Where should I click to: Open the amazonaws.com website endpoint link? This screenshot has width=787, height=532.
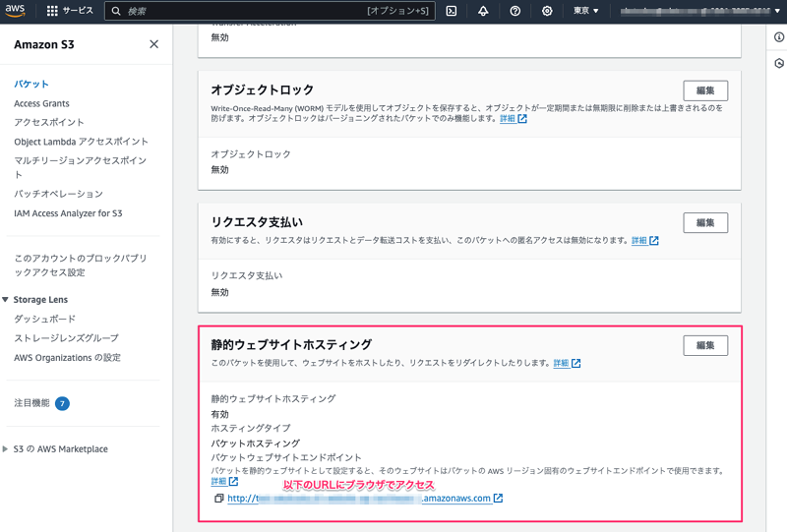(364, 499)
